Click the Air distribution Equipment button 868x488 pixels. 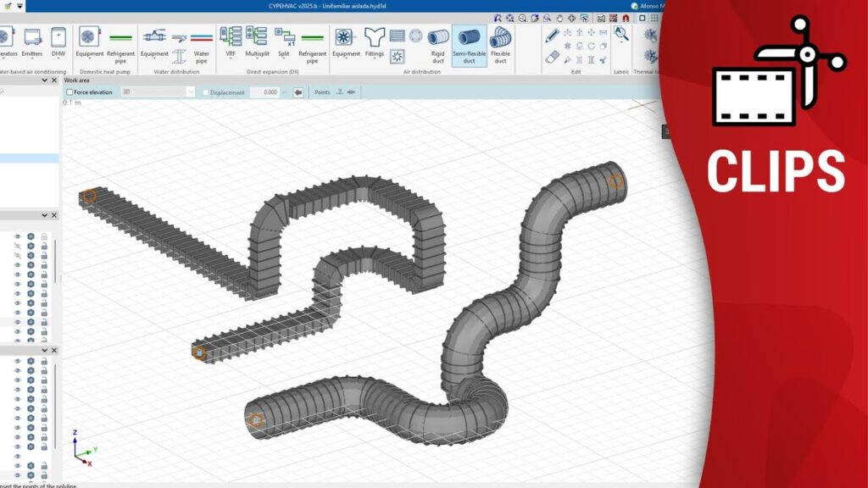point(345,42)
